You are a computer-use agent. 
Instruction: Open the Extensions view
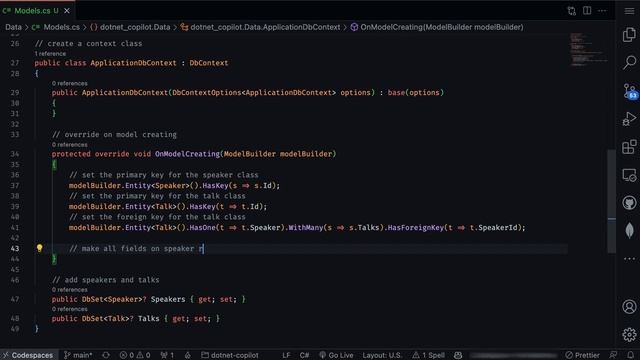[x=629, y=147]
